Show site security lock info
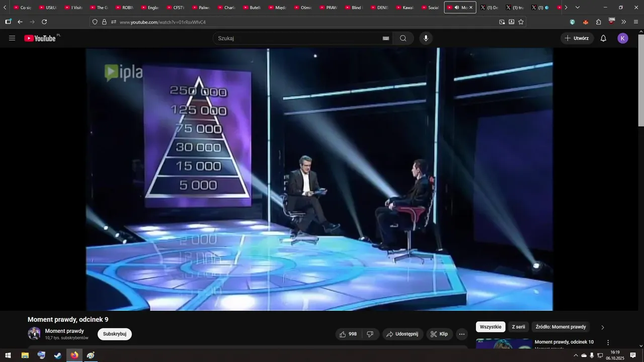 click(x=104, y=22)
